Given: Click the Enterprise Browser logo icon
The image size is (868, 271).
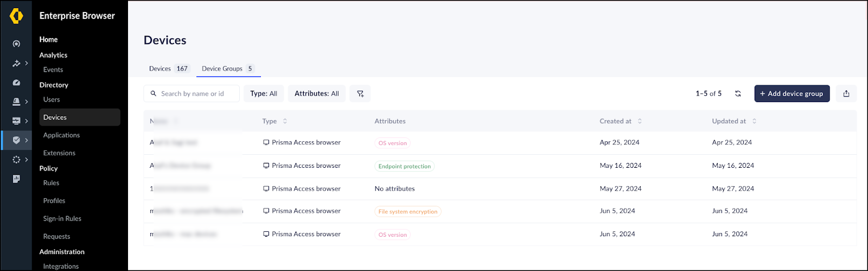Looking at the screenshot, I should (16, 16).
